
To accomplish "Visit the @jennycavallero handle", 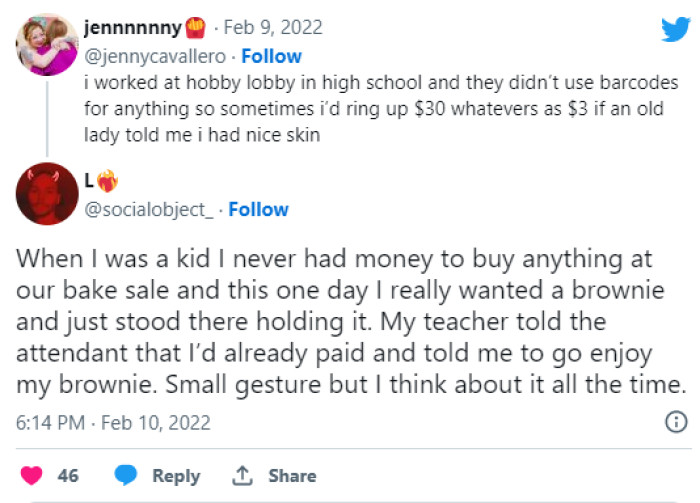I will (158, 56).
